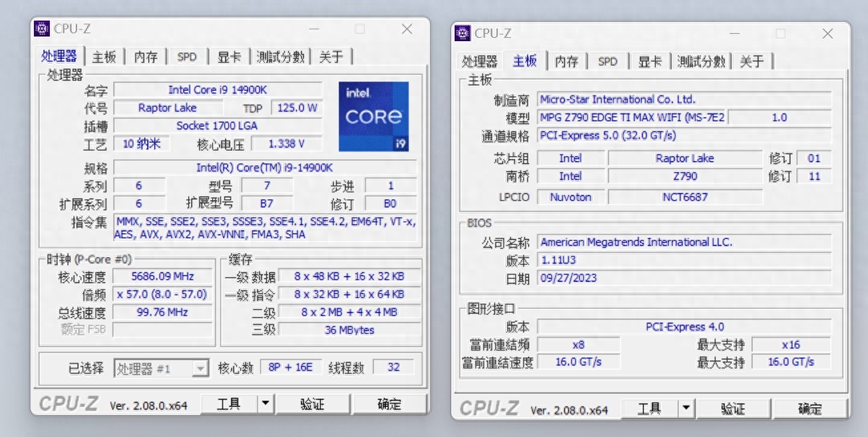The width and height of the screenshot is (868, 437).
Task: Click the x 57.0 (8.0 - 57.0) multiplier value
Action: (163, 294)
